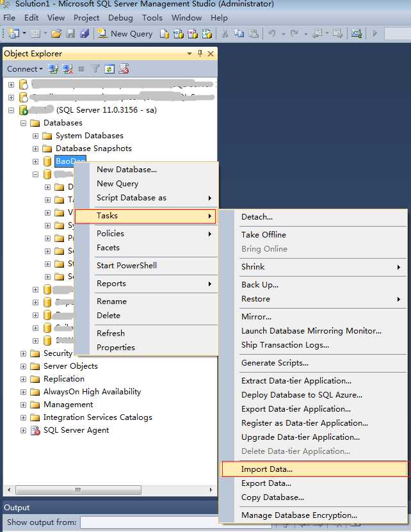Viewport: 411px width, 532px height.
Task: Open the Connect dropdown in Object Explorer
Action: click(x=25, y=69)
